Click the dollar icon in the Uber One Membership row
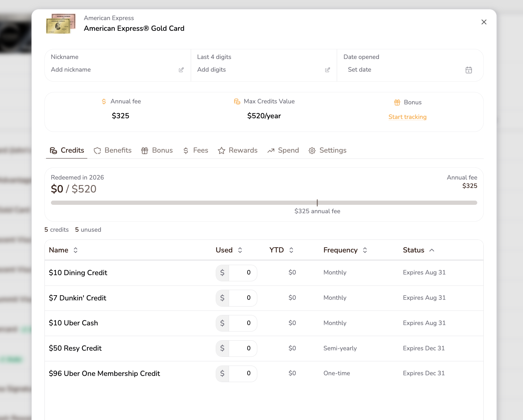This screenshot has width=523, height=420. [x=222, y=374]
